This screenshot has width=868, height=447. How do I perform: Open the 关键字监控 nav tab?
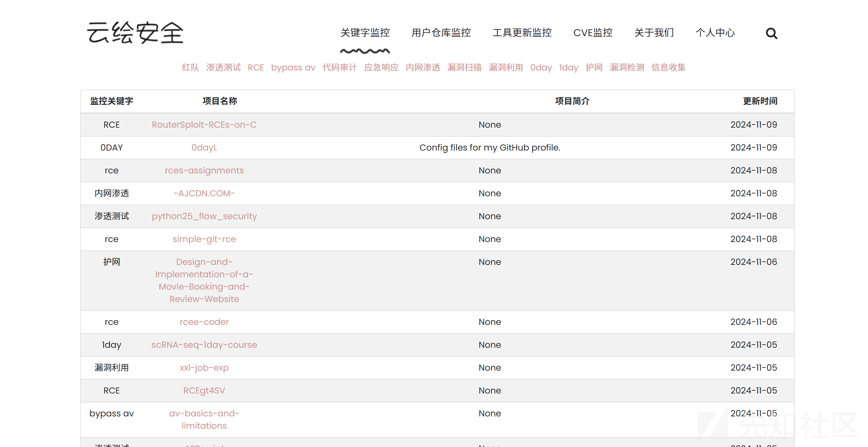[x=365, y=33]
